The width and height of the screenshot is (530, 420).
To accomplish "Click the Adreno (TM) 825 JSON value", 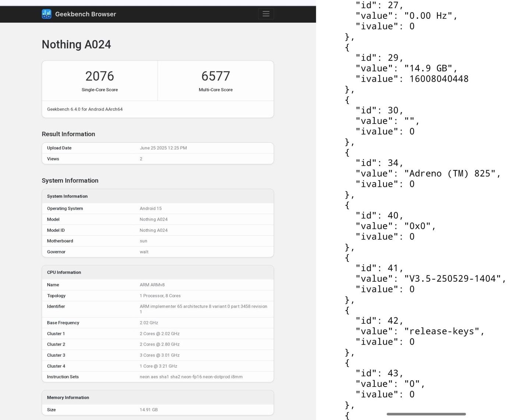I will [452, 174].
